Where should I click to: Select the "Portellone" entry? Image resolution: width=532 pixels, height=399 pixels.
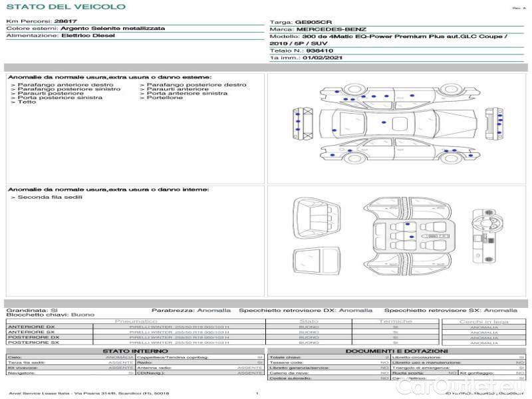tap(164, 97)
